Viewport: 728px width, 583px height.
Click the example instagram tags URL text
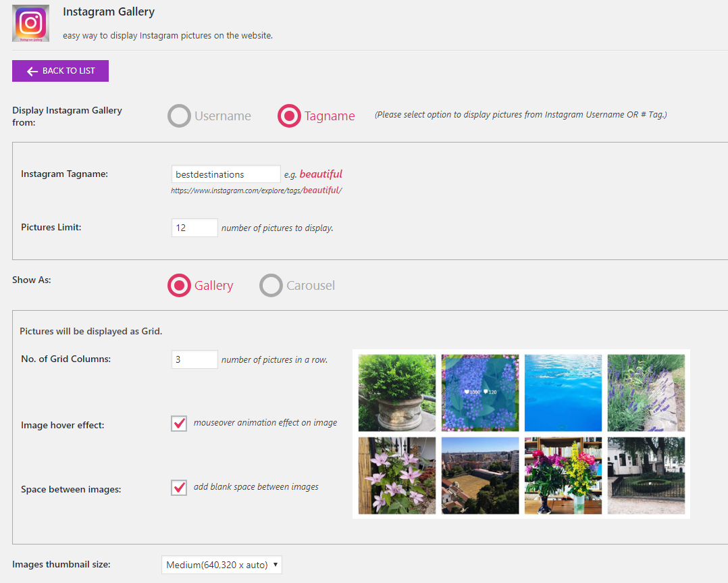257,191
